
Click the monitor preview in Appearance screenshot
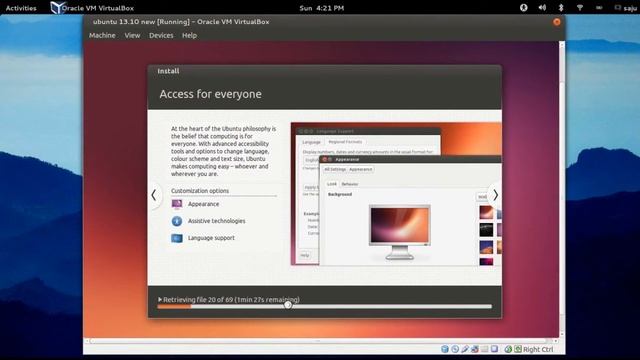pos(400,232)
